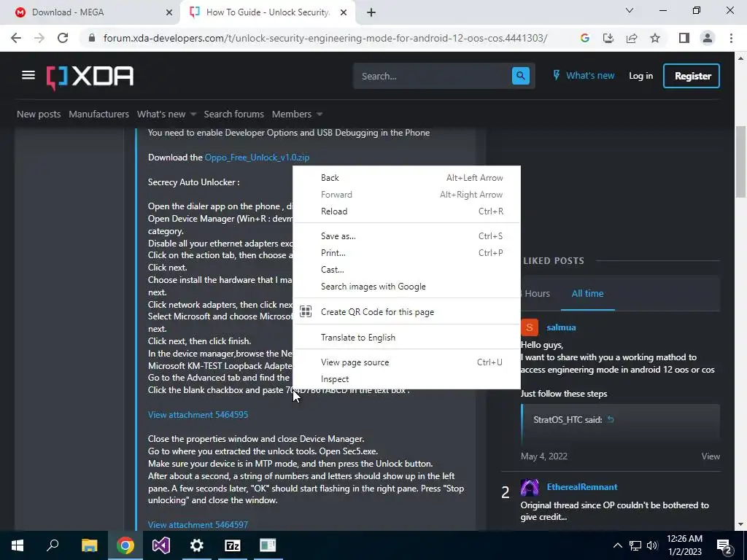
Task: Choose Cast... in the context menu
Action: [x=406, y=270]
